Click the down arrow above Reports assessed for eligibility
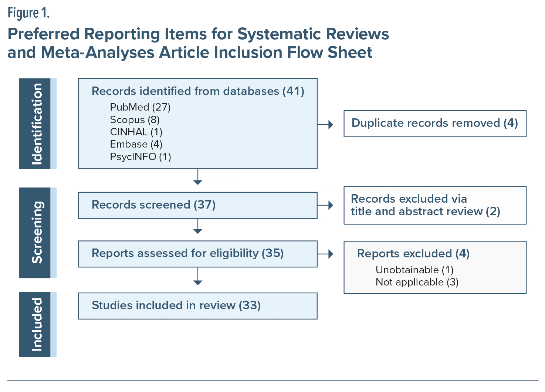545x392 pixels. click(x=198, y=226)
